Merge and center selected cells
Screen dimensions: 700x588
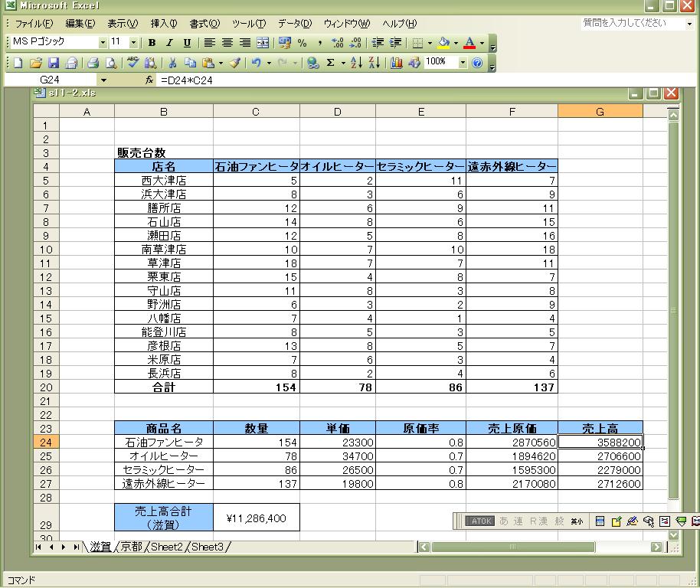pos(263,43)
